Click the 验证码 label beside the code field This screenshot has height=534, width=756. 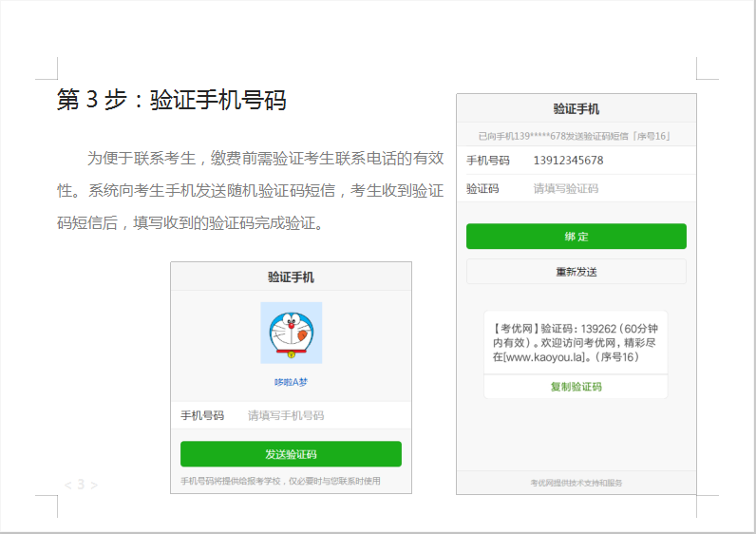pos(482,188)
